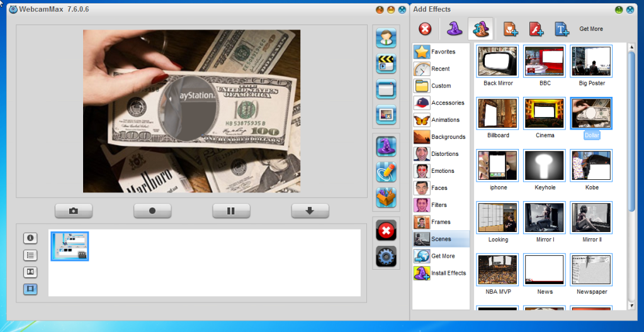Apply the Billboard scene effect
This screenshot has height=332, width=644.
coord(498,113)
